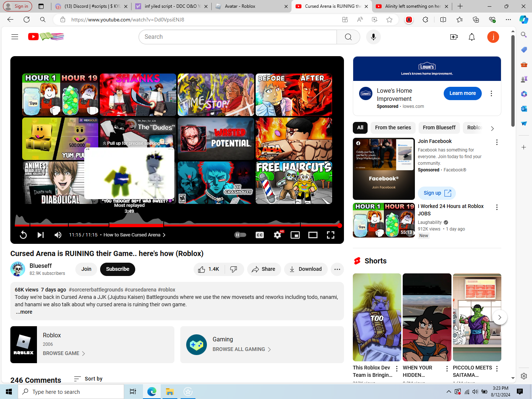Viewport: 532px width, 399px height.
Task: Dislike the video
Action: pyautogui.click(x=234, y=269)
